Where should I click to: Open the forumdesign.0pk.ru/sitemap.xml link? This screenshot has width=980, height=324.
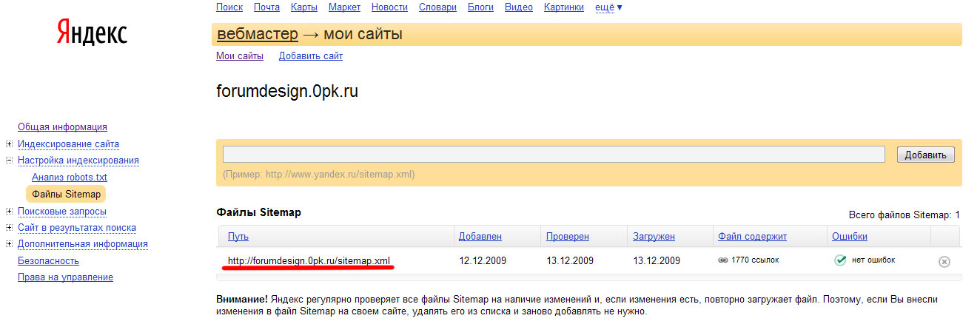(x=309, y=261)
